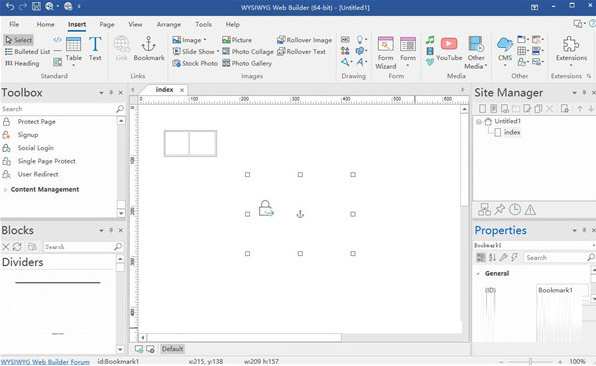
Task: Click the Default breakpoint button
Action: [172, 349]
